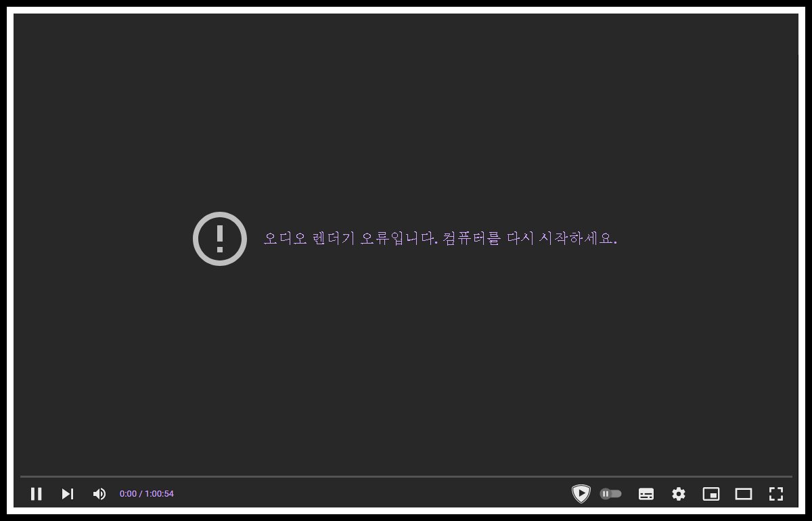This screenshot has width=812, height=521.
Task: Enter full screen mode
Action: pos(776,494)
